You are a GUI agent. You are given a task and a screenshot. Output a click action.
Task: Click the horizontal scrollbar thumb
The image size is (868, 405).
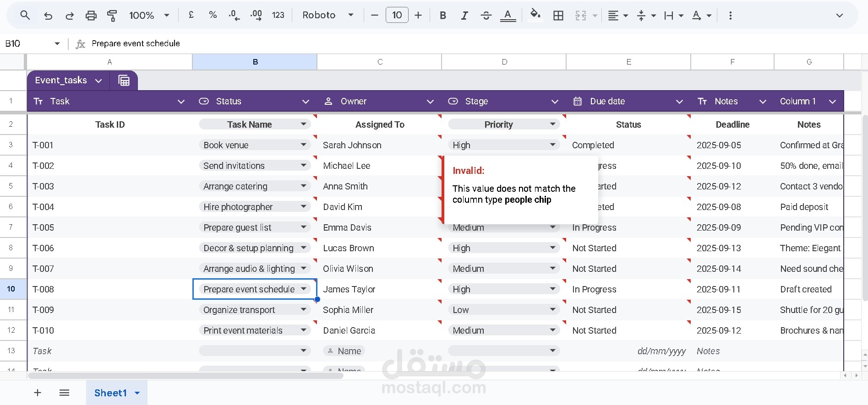coord(186,376)
